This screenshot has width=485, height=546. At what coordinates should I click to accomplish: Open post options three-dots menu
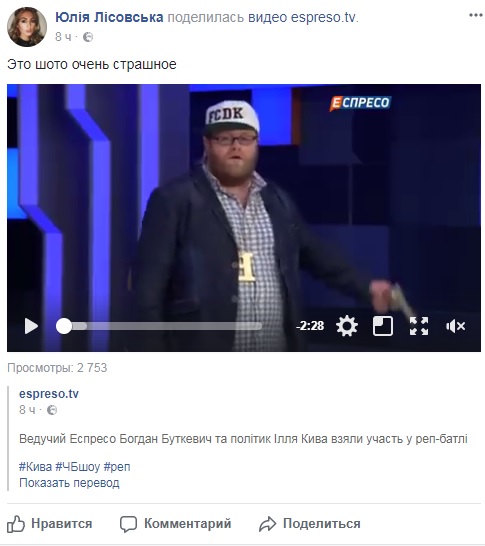(x=476, y=15)
